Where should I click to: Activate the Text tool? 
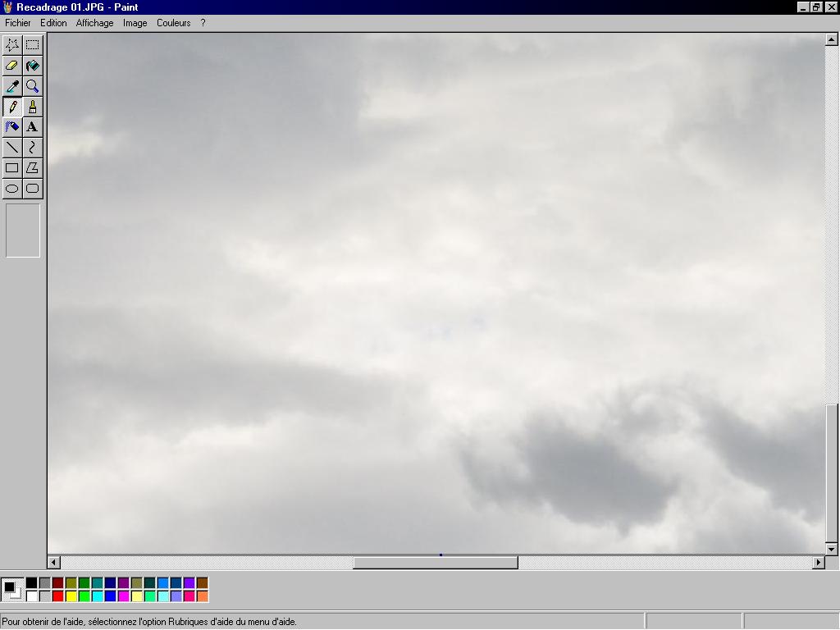pyautogui.click(x=32, y=127)
